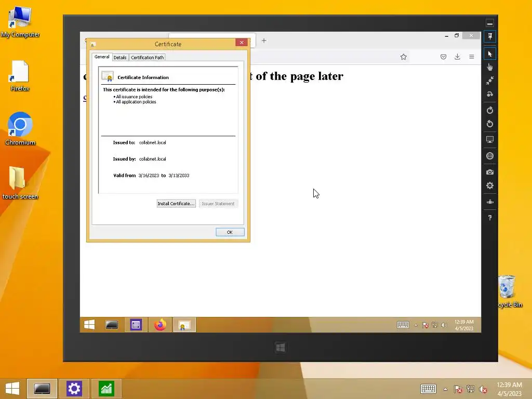The image size is (532, 399).
Task: Enable rotation touch mode
Action: [490, 94]
